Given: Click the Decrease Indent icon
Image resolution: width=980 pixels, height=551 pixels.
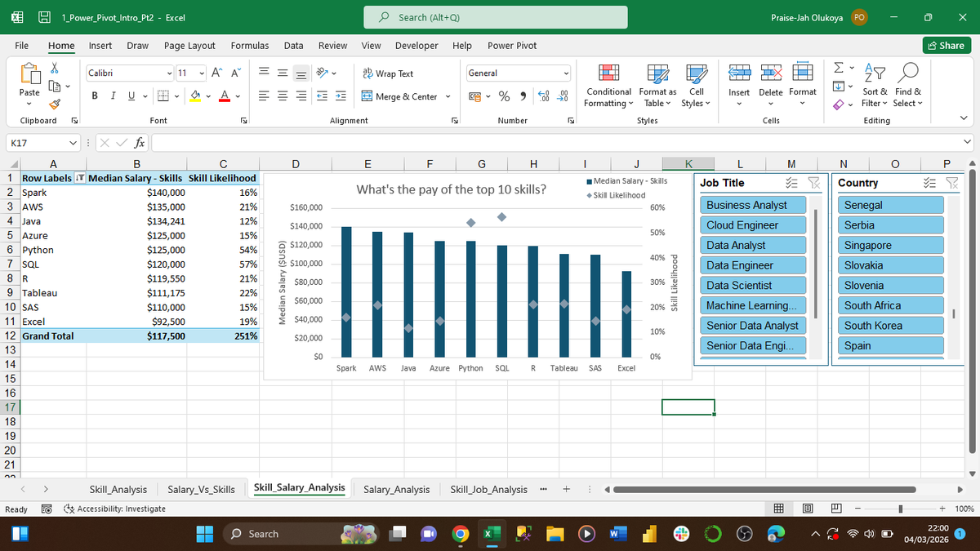Looking at the screenshot, I should 322,97.
